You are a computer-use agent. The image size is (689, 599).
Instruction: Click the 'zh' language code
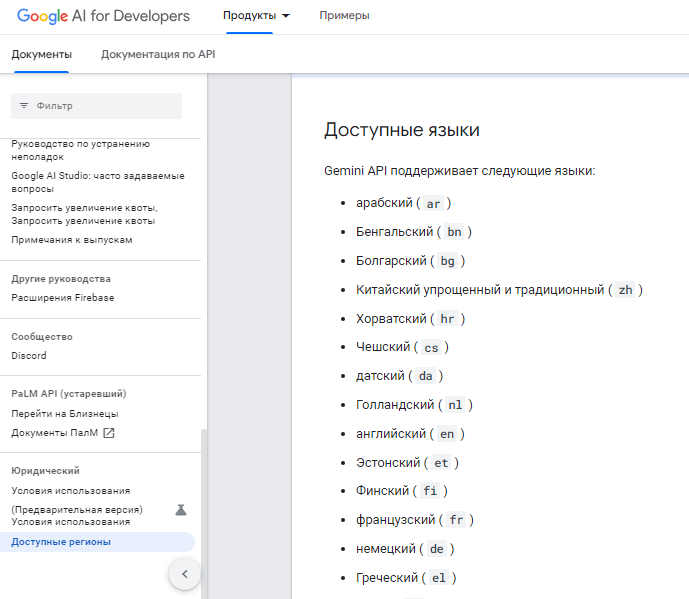625,290
